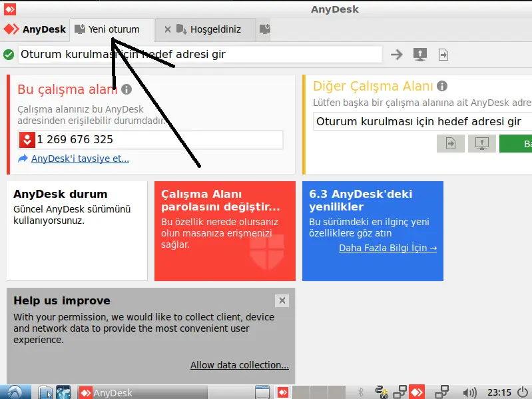Click the gray remote monitor button
Screen dimensions: 532x399
(x=482, y=143)
